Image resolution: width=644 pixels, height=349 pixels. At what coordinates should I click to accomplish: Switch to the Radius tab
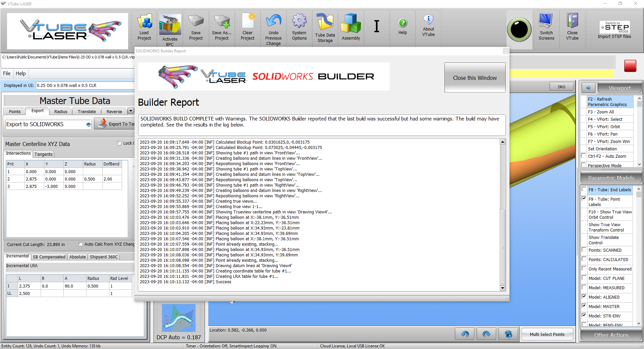point(61,111)
